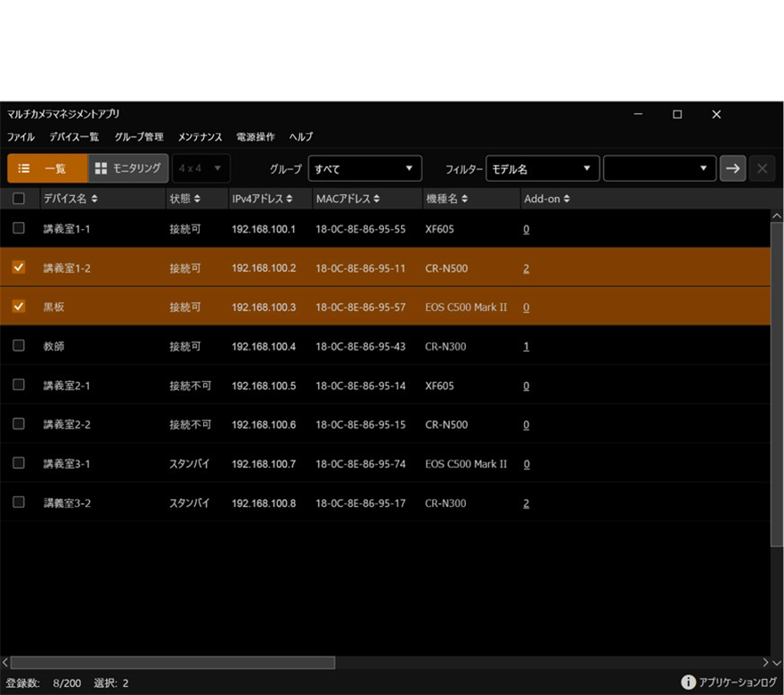Uncheck the 講義室1-2 checkbox

19,267
